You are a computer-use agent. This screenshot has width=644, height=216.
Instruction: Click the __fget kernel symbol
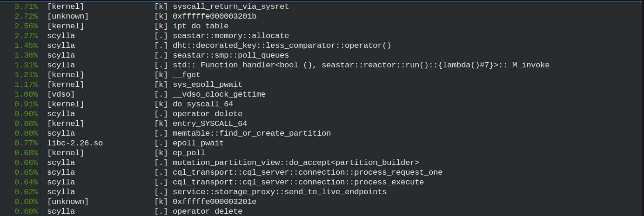pyautogui.click(x=187, y=75)
